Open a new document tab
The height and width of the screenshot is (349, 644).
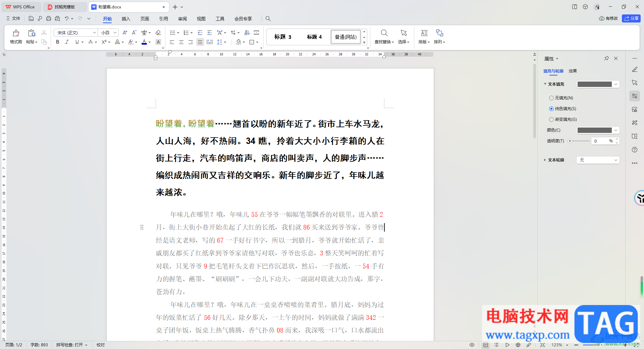tap(175, 7)
